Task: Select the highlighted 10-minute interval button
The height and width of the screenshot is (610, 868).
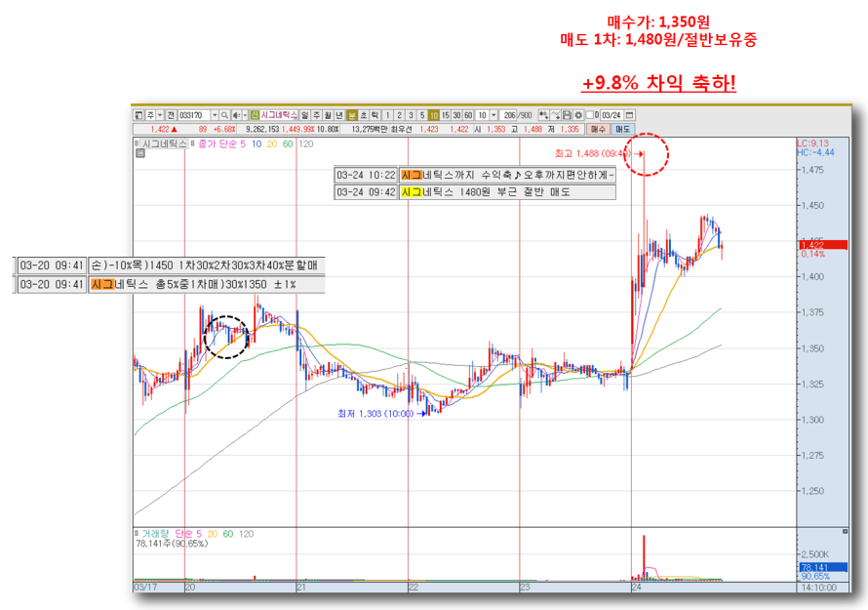Action: pos(433,115)
